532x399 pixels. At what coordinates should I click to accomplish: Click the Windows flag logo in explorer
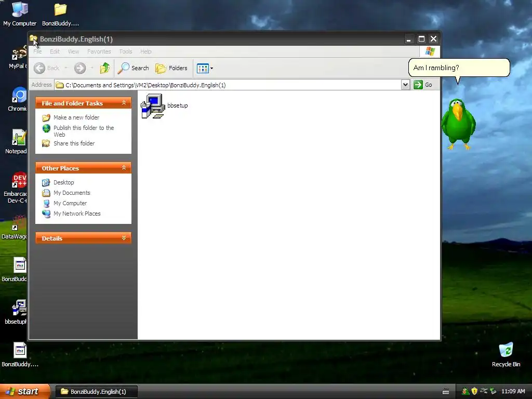[x=430, y=51]
